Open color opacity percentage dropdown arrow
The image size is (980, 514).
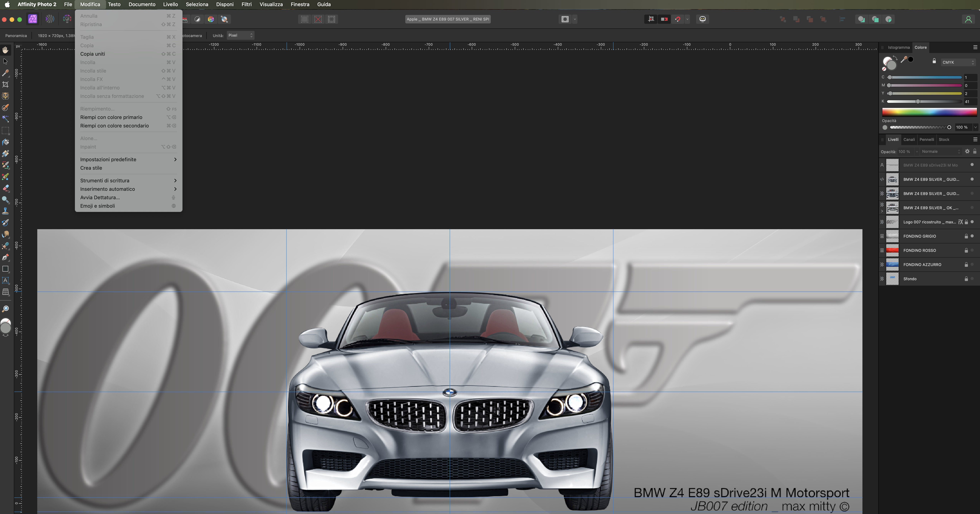point(975,127)
